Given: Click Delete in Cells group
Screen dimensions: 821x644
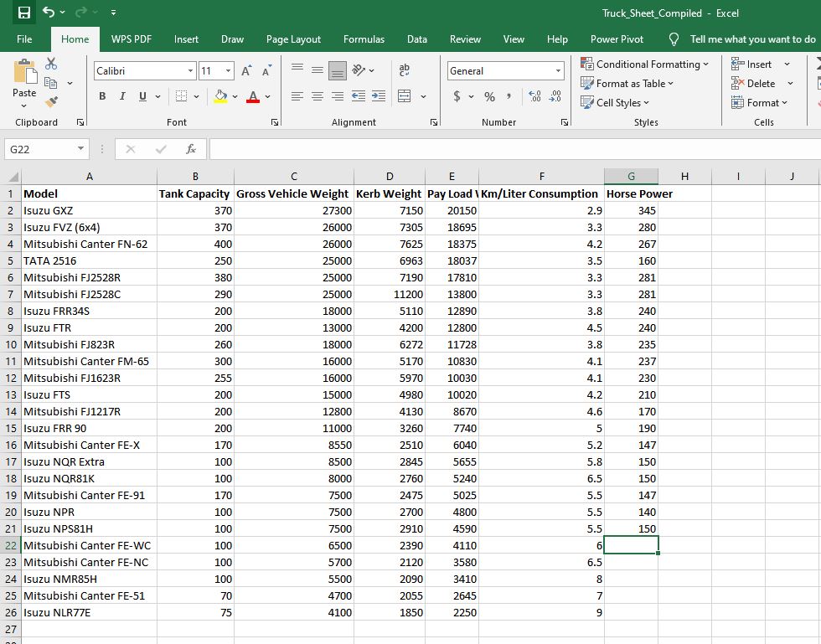Looking at the screenshot, I should [753, 83].
